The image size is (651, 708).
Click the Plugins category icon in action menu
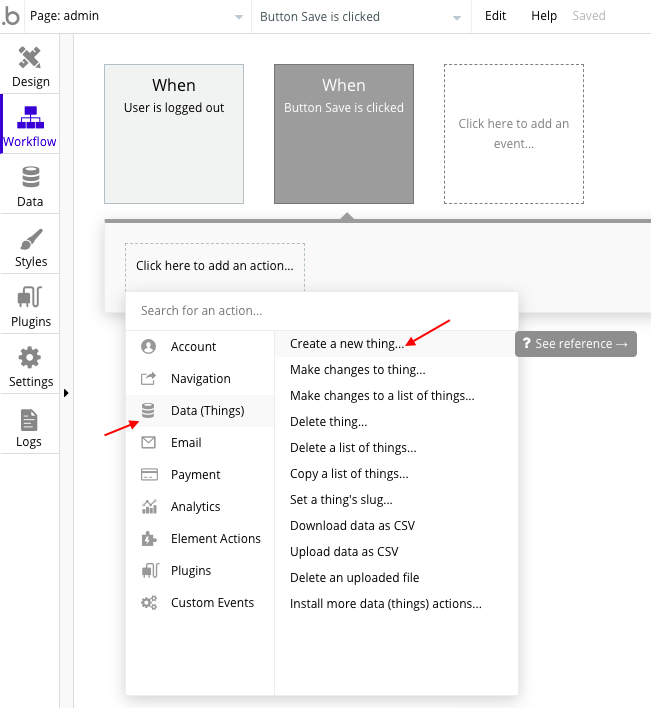coord(150,571)
